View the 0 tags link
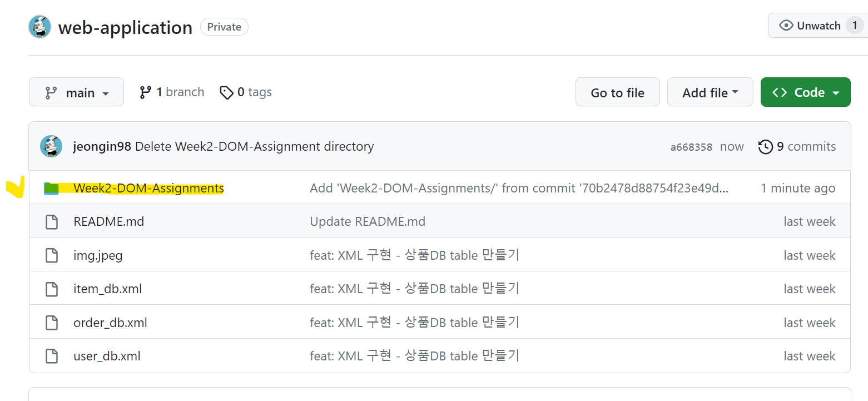The image size is (868, 401). (246, 92)
